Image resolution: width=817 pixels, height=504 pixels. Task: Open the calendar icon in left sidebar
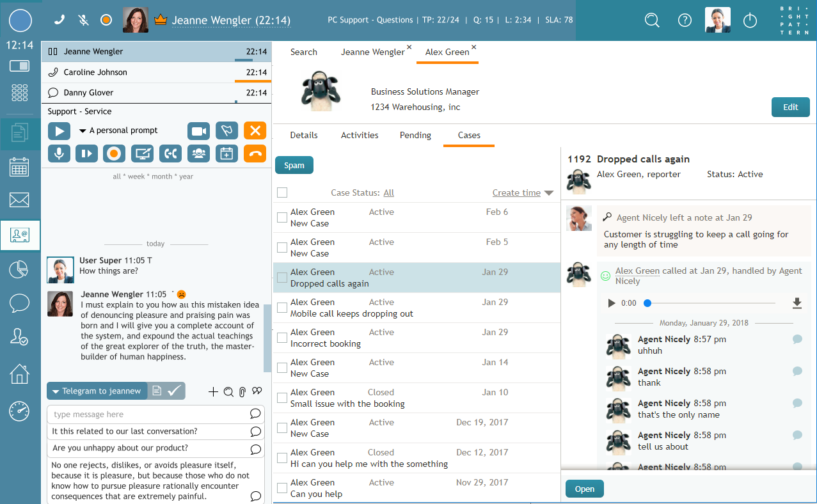click(20, 167)
